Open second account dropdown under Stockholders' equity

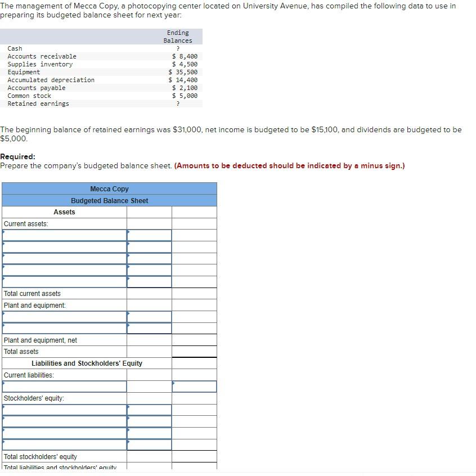(64, 421)
